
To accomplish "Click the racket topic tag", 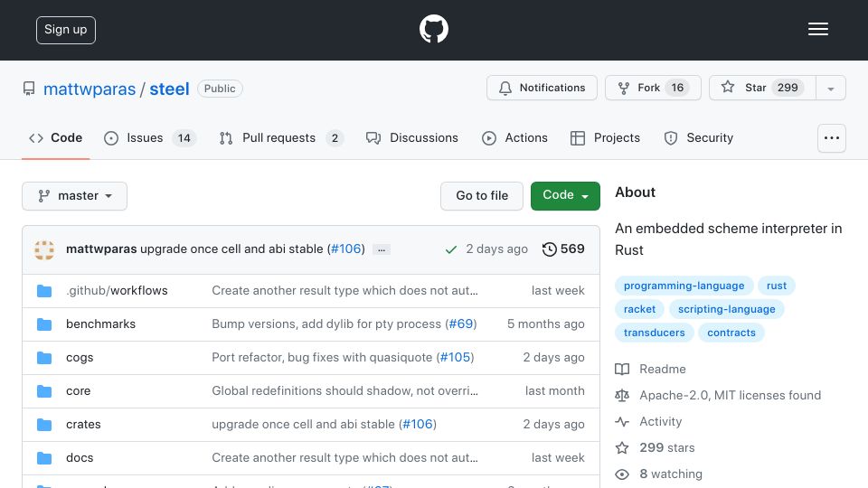I will click(x=639, y=309).
